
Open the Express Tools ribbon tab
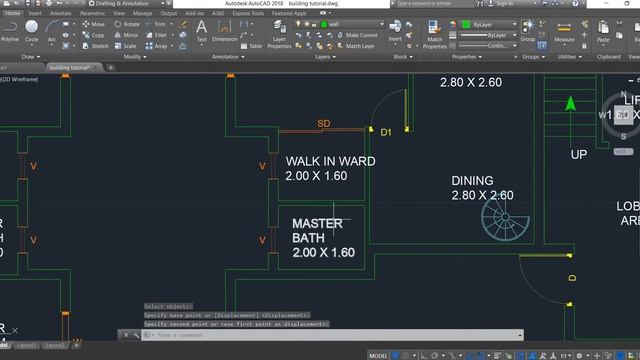coord(248,13)
